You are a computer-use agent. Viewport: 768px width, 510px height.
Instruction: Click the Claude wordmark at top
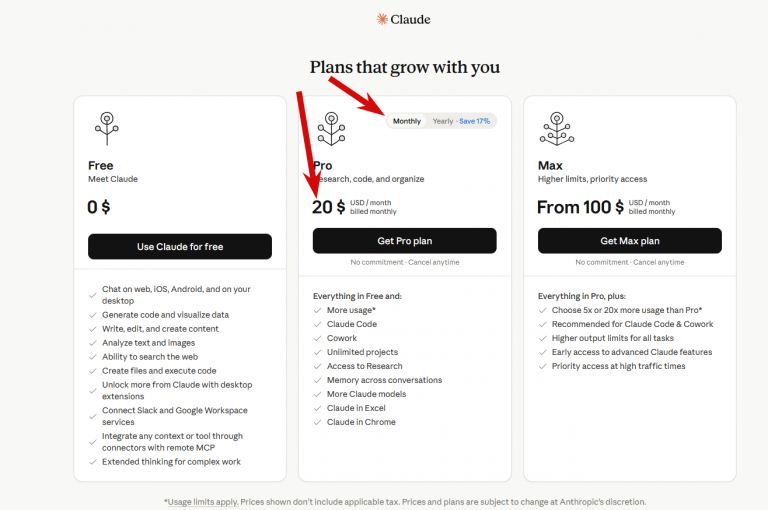coord(410,19)
